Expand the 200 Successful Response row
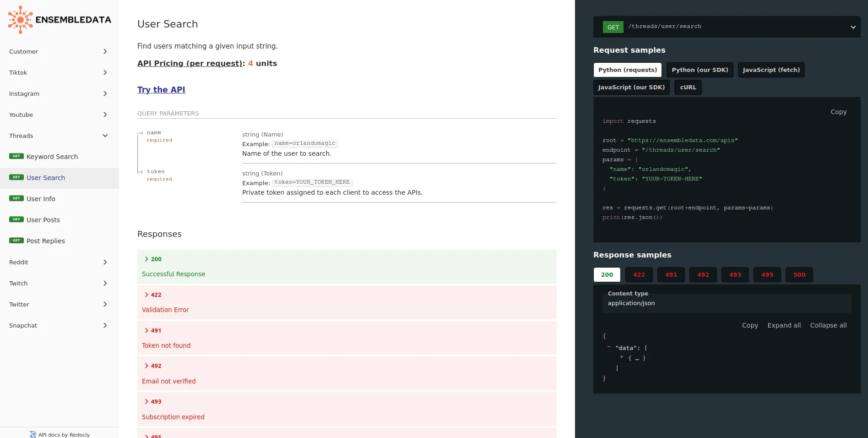Viewport: 868px width, 438px height. (347, 266)
